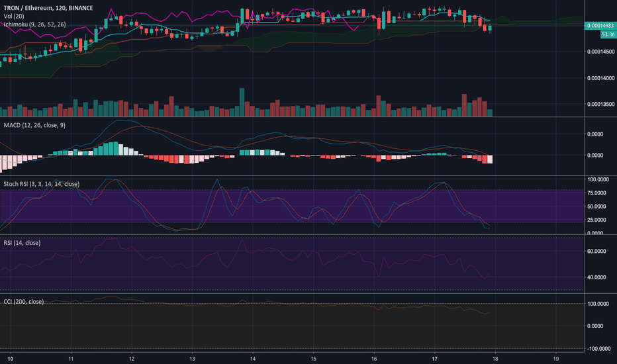
Task: Click date 15 on the time axis
Action: pos(313,359)
